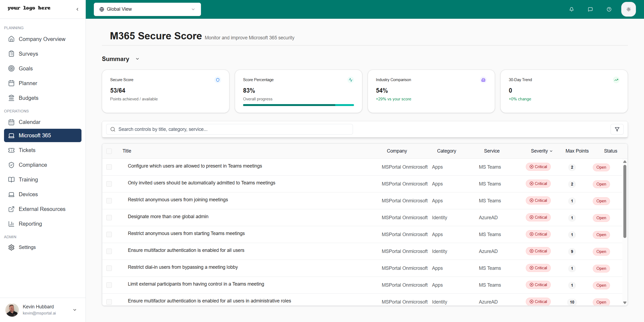
Task: Open the help question mark icon
Action: (x=609, y=9)
